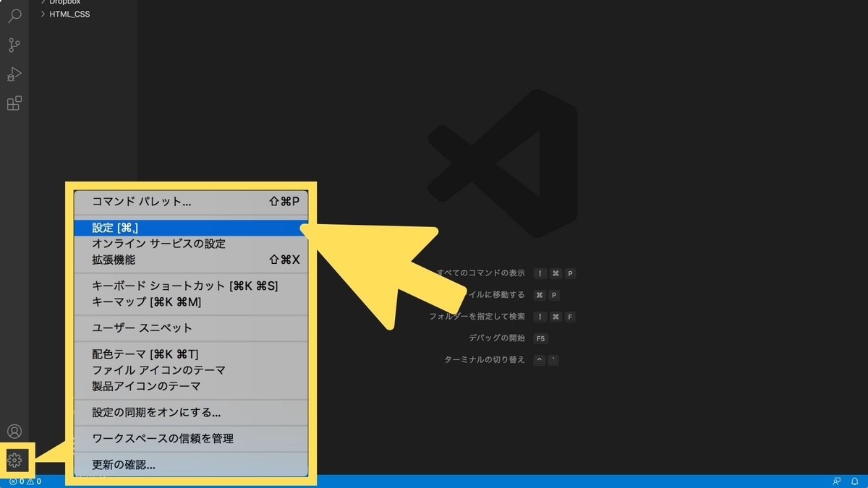Click the Accounts icon above the gear
The width and height of the screenshot is (868, 488).
pos(14,431)
